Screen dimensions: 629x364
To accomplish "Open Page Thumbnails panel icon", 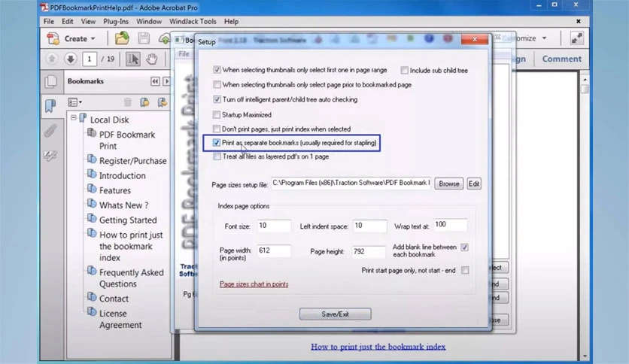I will (51, 81).
